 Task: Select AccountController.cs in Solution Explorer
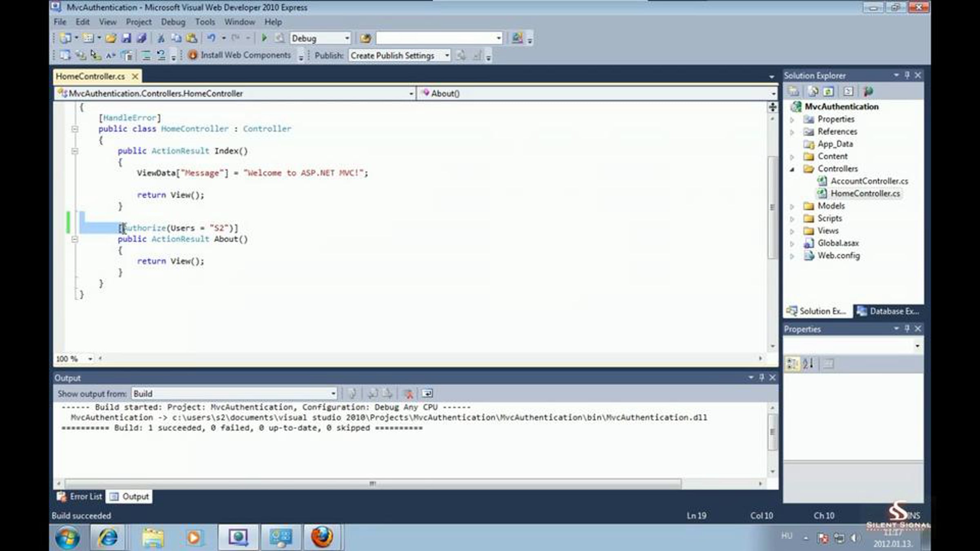(x=869, y=181)
